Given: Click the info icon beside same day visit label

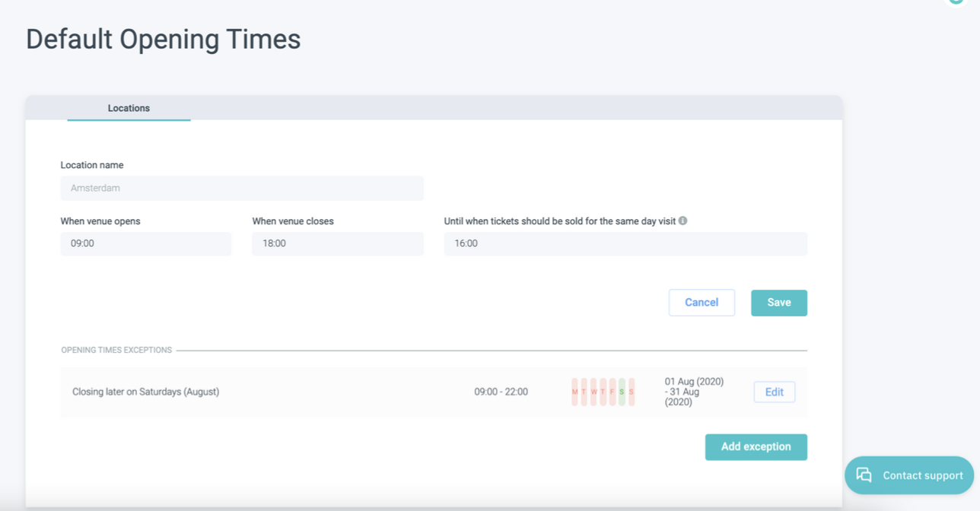Looking at the screenshot, I should pyautogui.click(x=682, y=221).
